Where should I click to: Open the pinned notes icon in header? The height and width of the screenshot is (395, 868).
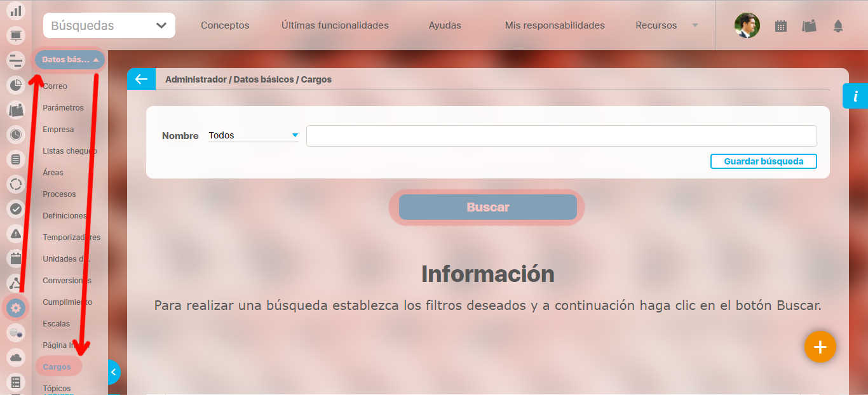[x=809, y=26]
